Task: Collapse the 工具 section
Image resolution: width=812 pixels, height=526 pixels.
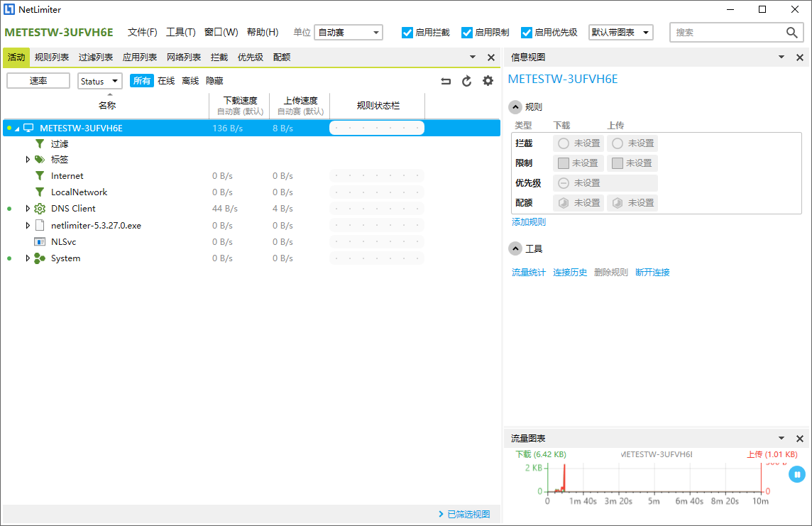Action: tap(515, 249)
